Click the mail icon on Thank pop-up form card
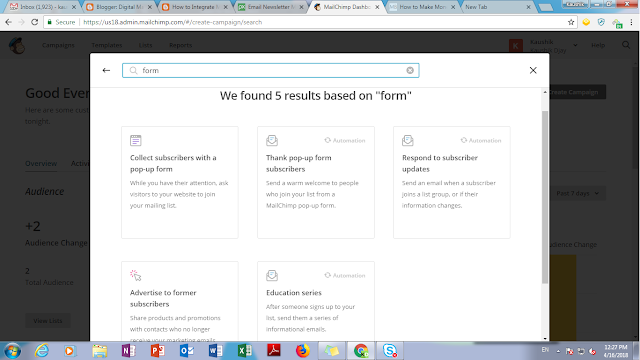640x360 pixels. pyautogui.click(x=272, y=140)
